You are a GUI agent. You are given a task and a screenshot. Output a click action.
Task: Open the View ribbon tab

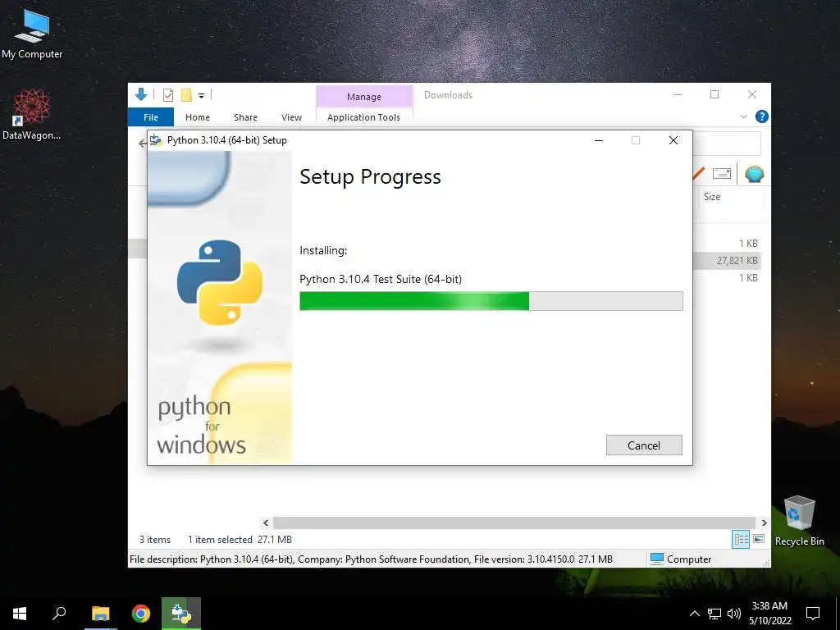[x=291, y=116]
